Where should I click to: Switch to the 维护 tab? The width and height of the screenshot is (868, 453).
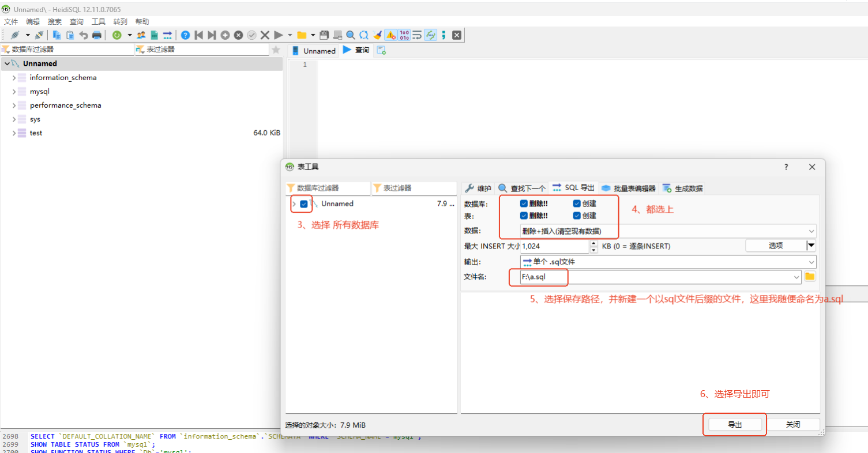478,188
